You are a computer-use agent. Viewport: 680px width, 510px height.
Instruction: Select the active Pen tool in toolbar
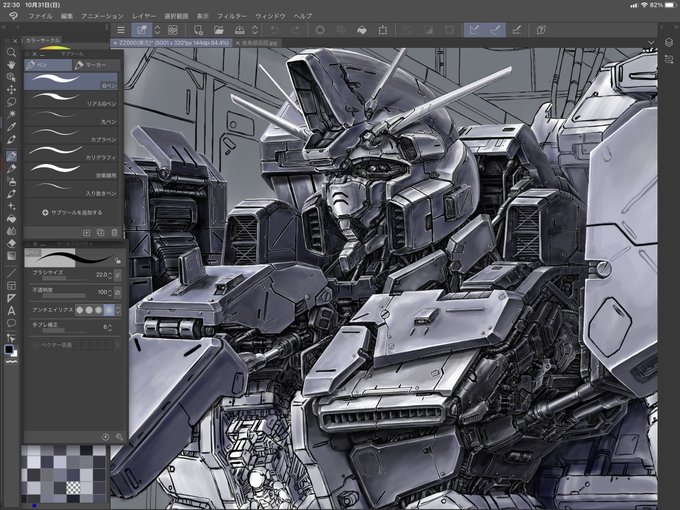pos(11,156)
